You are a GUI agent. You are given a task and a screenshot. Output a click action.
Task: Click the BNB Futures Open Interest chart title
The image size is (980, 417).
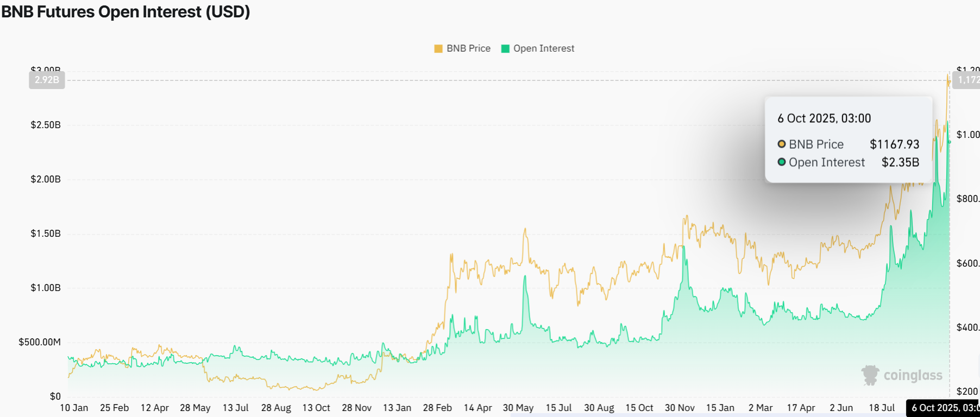coord(125,11)
